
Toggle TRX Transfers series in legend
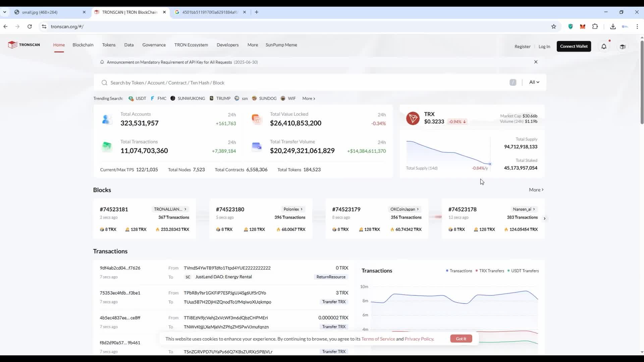click(490, 271)
